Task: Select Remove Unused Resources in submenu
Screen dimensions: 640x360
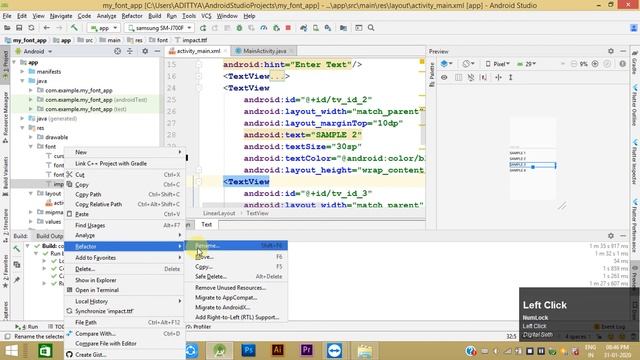Action: [236, 288]
